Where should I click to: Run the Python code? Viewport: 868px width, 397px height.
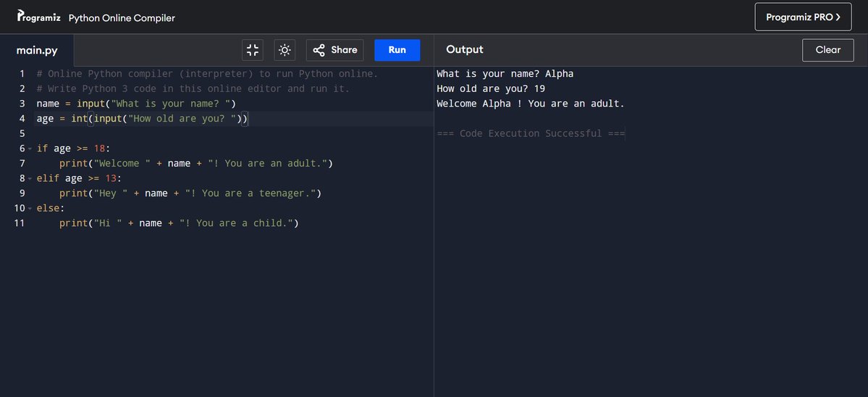tap(397, 50)
